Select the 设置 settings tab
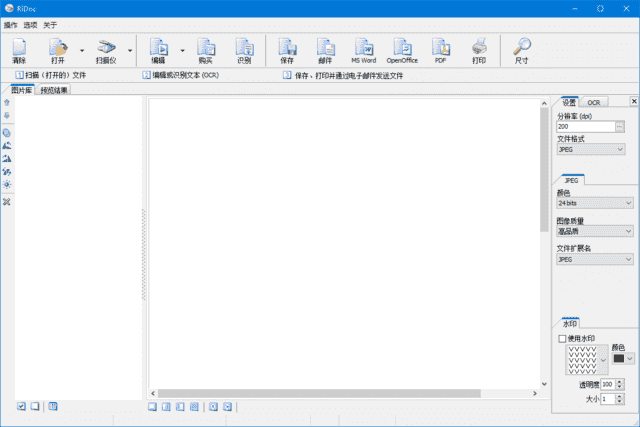The height and width of the screenshot is (427, 640). (x=569, y=102)
